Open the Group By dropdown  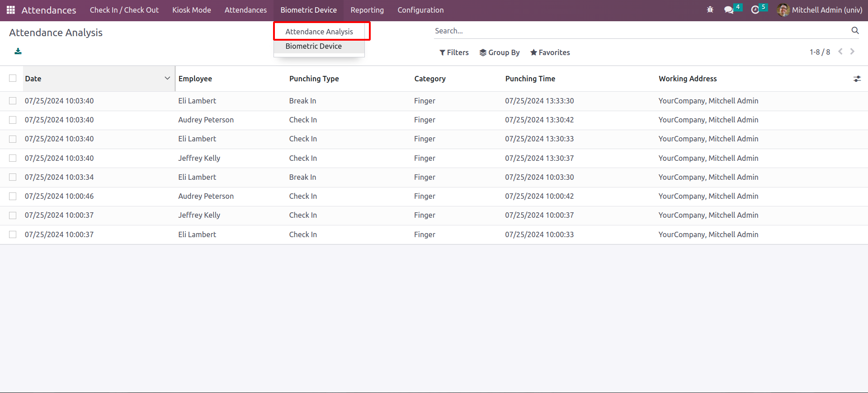[500, 52]
